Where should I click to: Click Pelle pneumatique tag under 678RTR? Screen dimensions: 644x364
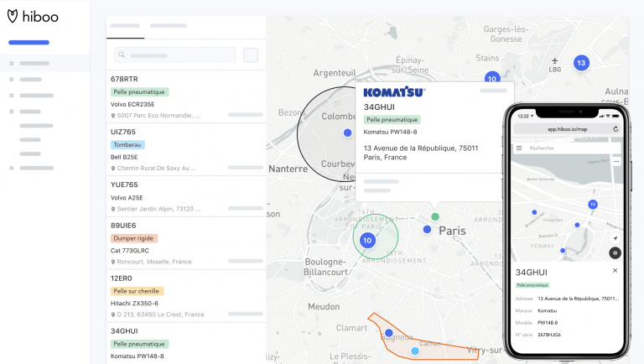point(139,92)
